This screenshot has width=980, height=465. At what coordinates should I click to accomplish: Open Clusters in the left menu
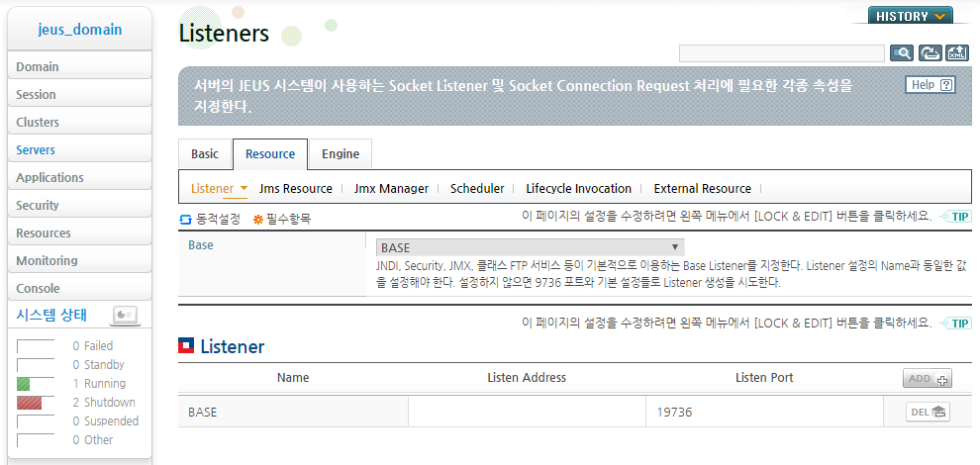[x=79, y=122]
